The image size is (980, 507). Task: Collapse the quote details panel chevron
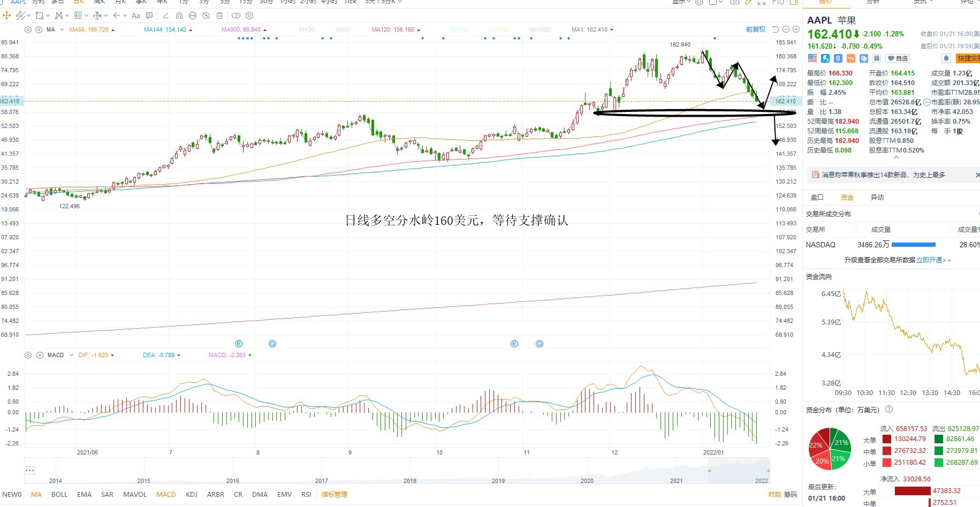(897, 157)
